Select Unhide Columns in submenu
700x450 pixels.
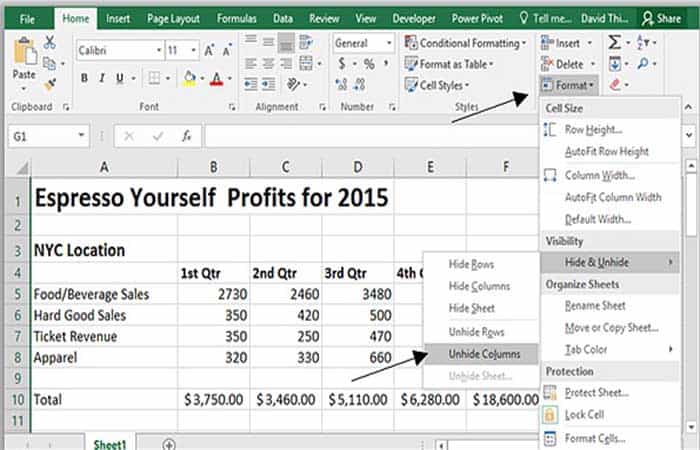tap(481, 354)
